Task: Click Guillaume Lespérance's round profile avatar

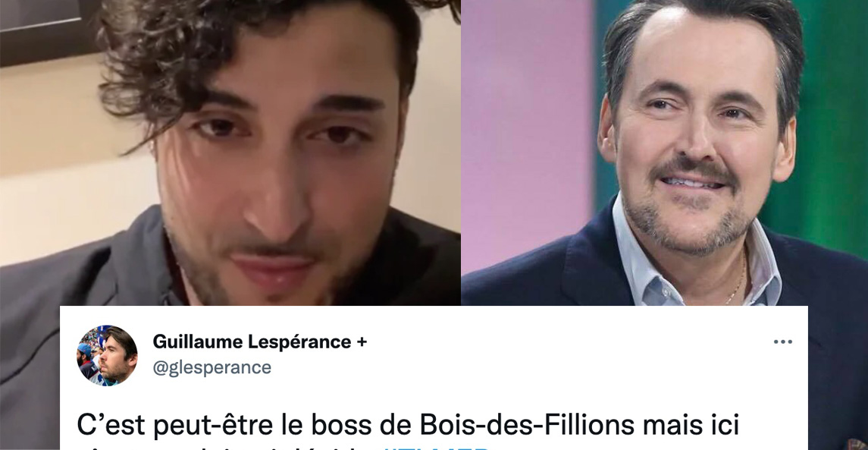Action: pos(108,355)
